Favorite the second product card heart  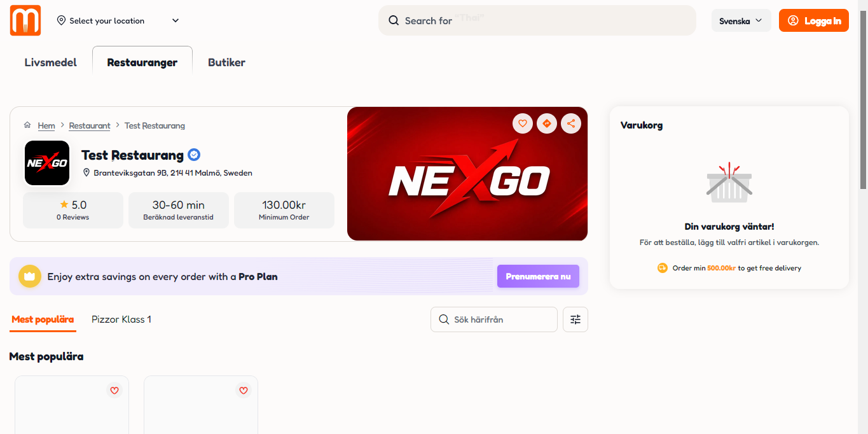(244, 391)
